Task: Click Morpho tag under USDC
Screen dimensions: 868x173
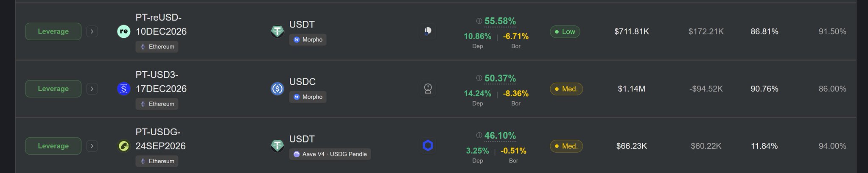Action: (x=308, y=97)
